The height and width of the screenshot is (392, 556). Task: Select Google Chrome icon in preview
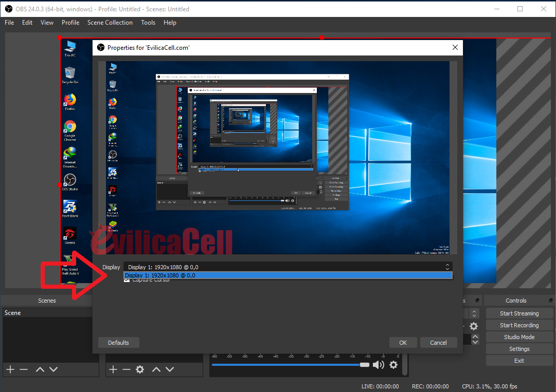pyautogui.click(x=70, y=130)
